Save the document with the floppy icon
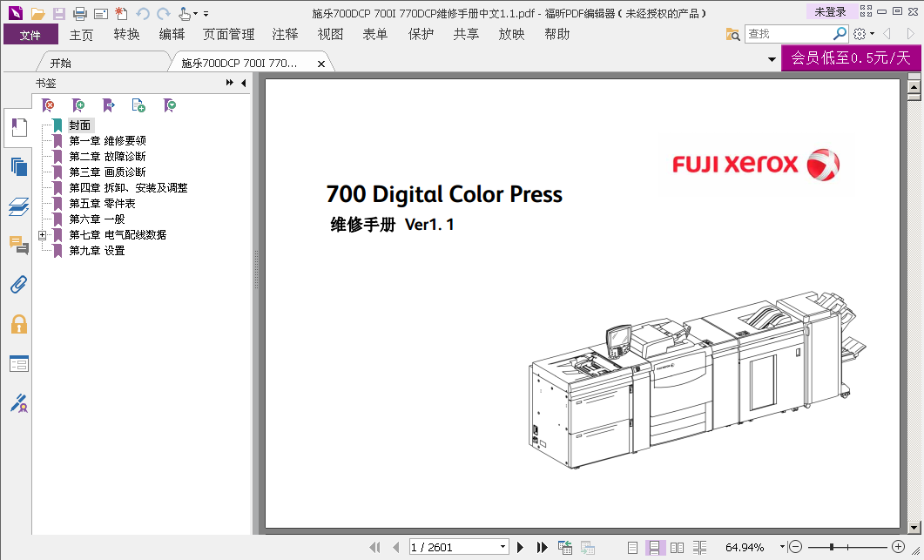This screenshot has height=560, width=924. click(x=59, y=13)
